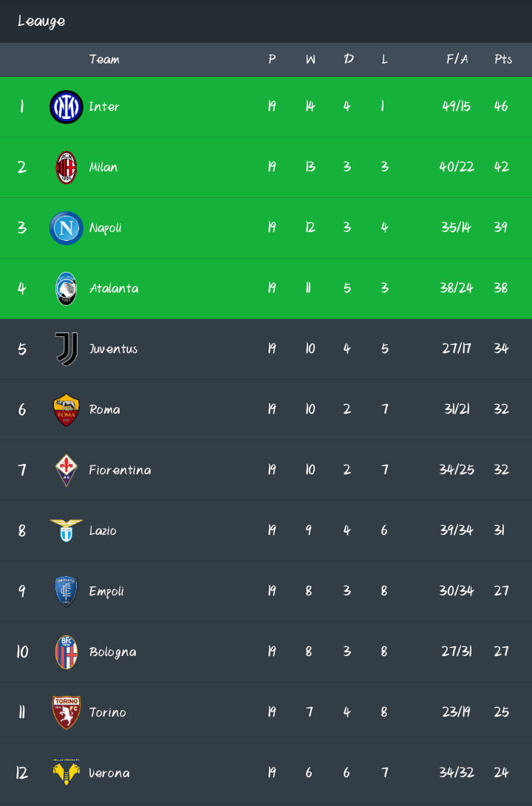The height and width of the screenshot is (806, 532).
Task: Click the Juventus logo icon
Action: click(66, 349)
